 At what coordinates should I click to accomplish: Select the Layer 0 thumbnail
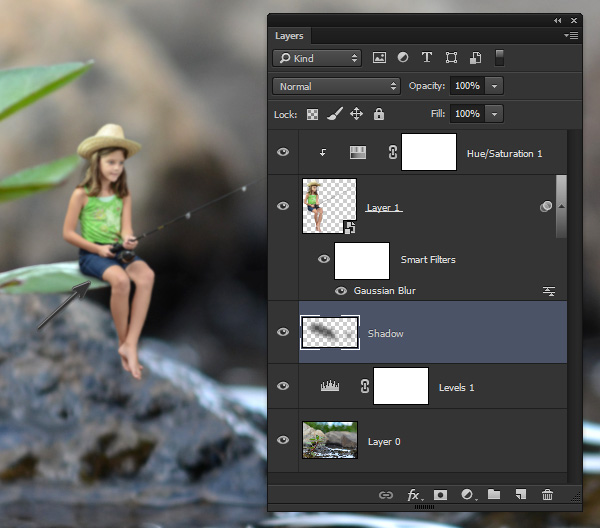[330, 440]
